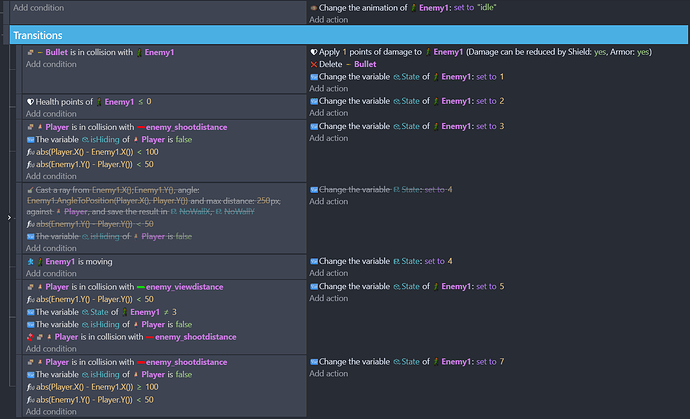This screenshot has height=419, width=690.
Task: Click the collision icon on Bullet Enemy1 condition
Action: click(x=30, y=51)
